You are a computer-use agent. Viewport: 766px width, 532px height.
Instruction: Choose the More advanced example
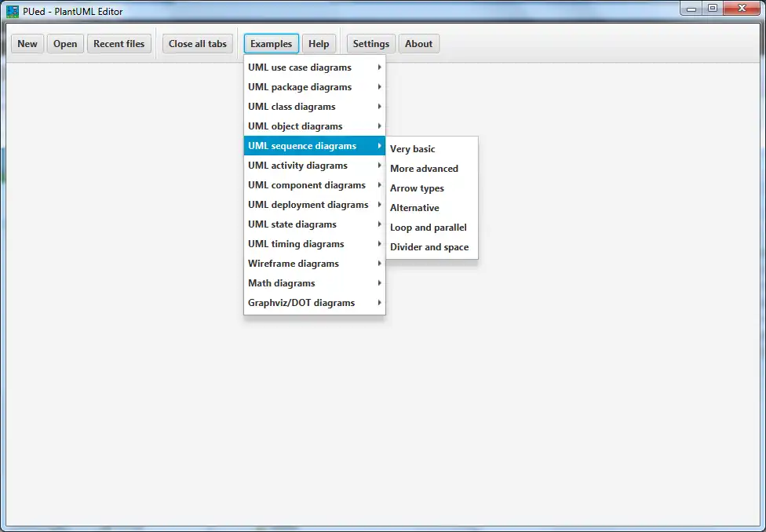(x=432, y=169)
